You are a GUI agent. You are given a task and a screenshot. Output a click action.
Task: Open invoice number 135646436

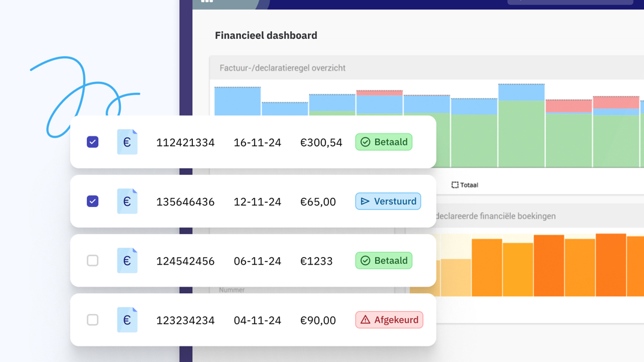tap(185, 202)
